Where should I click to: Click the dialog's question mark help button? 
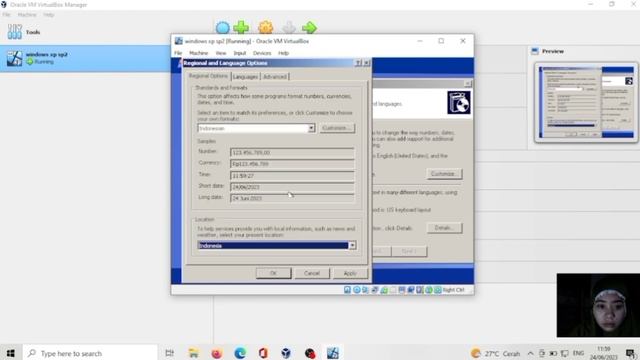point(358,63)
